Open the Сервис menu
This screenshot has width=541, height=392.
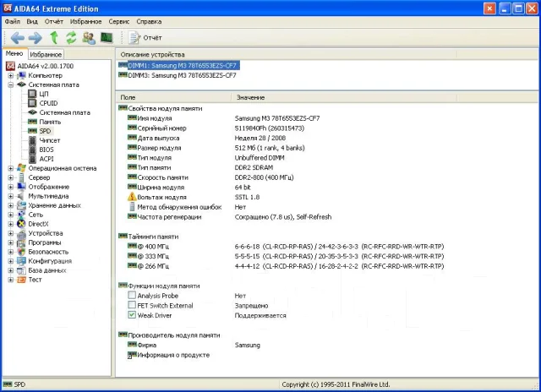pyautogui.click(x=118, y=21)
